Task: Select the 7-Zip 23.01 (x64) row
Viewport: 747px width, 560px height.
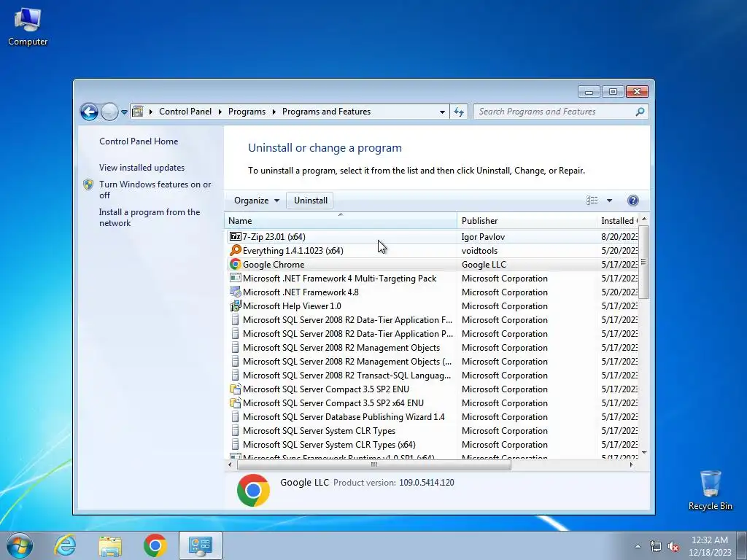Action: [431, 237]
